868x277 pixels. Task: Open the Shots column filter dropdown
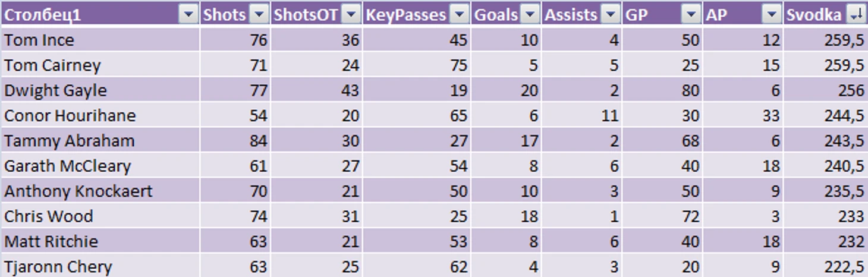pyautogui.click(x=259, y=15)
